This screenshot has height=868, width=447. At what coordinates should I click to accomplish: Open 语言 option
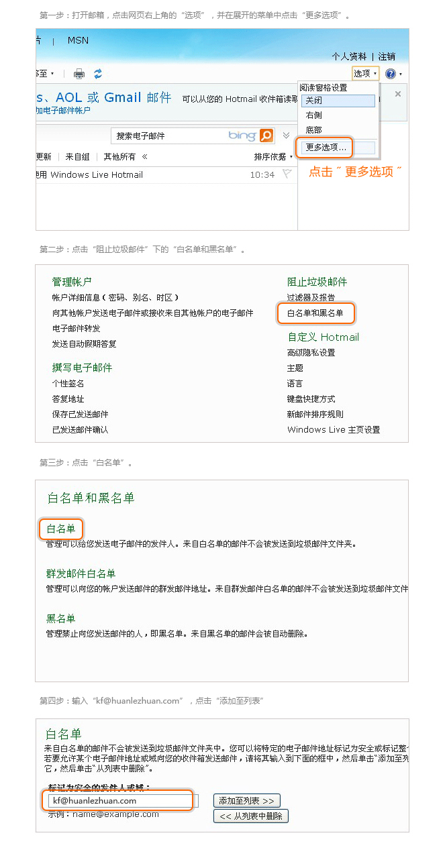[x=295, y=383]
